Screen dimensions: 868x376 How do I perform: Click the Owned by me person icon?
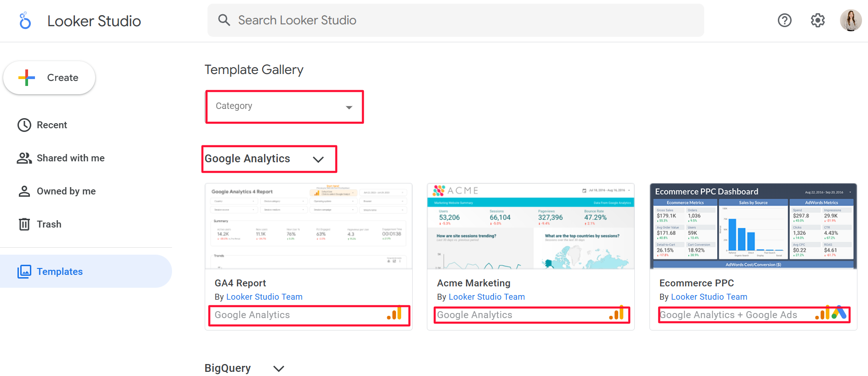(x=24, y=191)
